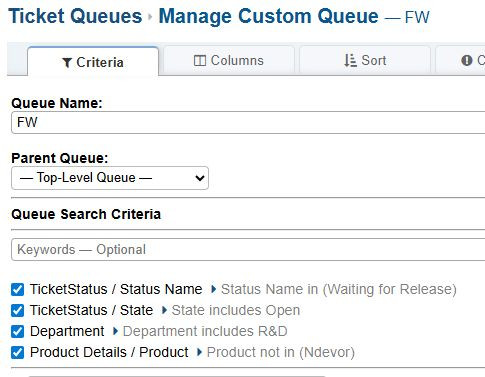Click the arrow icon next to Status Name criterion
Image resolution: width=485 pixels, height=377 pixels.
pyautogui.click(x=214, y=289)
